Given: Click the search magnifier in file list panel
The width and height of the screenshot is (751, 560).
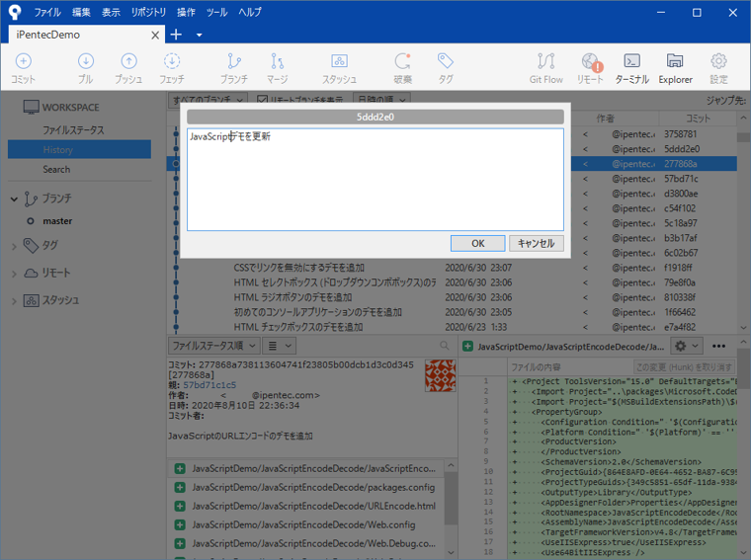Looking at the screenshot, I should pyautogui.click(x=444, y=346).
